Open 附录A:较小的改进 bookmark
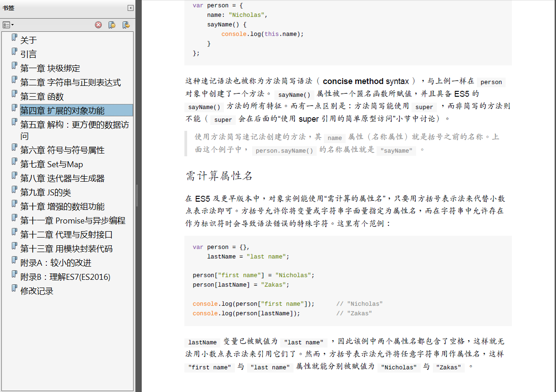This screenshot has height=392, width=556. [x=56, y=263]
